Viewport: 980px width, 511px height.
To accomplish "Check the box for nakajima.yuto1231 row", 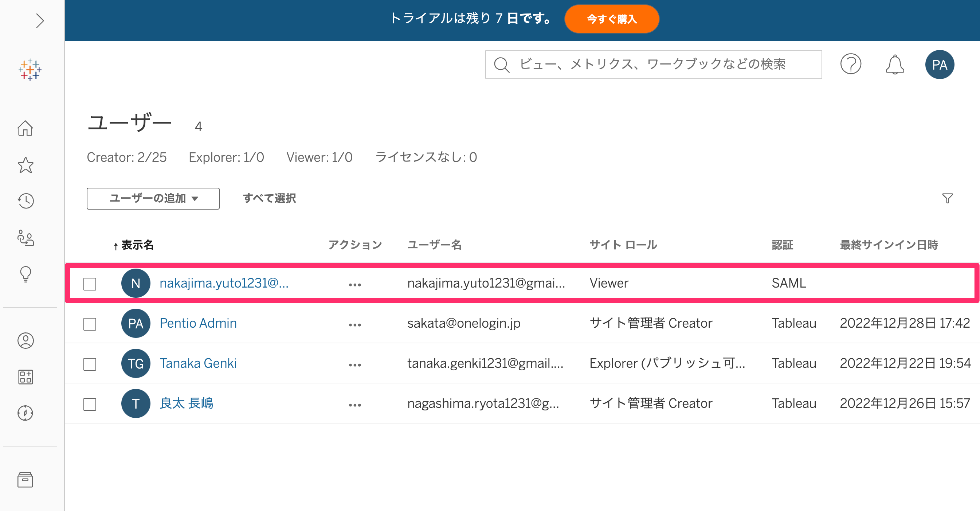I will (x=90, y=284).
